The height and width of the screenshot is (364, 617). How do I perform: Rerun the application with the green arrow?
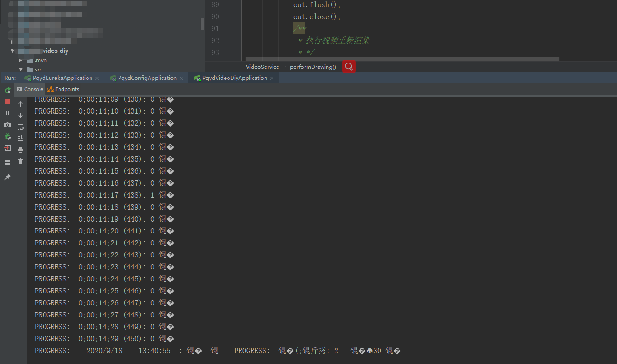click(x=8, y=91)
